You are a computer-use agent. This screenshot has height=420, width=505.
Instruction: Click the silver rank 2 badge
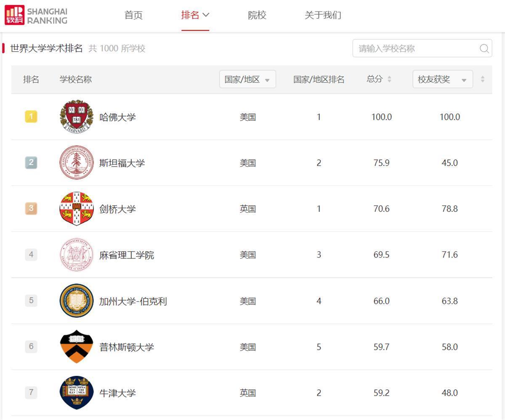[31, 162]
